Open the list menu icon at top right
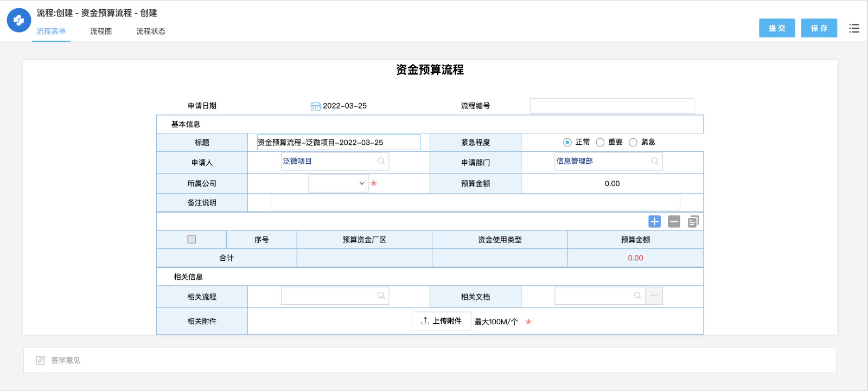Viewport: 868px width, 391px height. click(854, 28)
